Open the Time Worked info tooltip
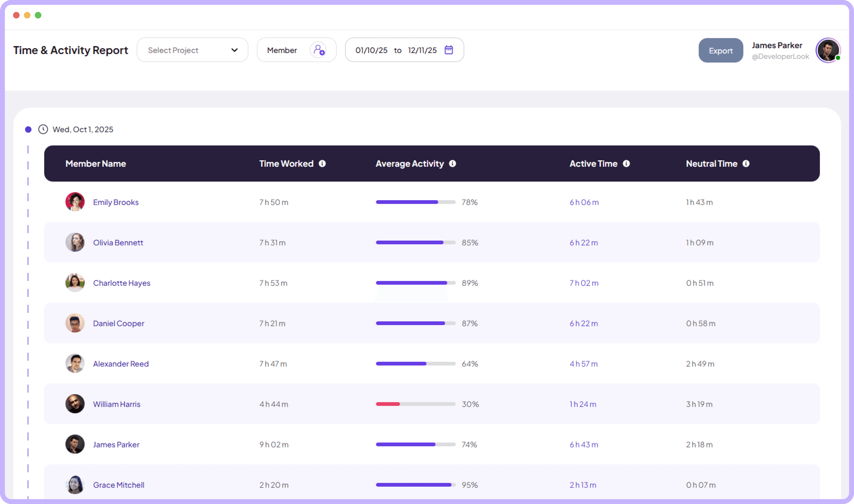Image resolution: width=854 pixels, height=504 pixels. [322, 163]
